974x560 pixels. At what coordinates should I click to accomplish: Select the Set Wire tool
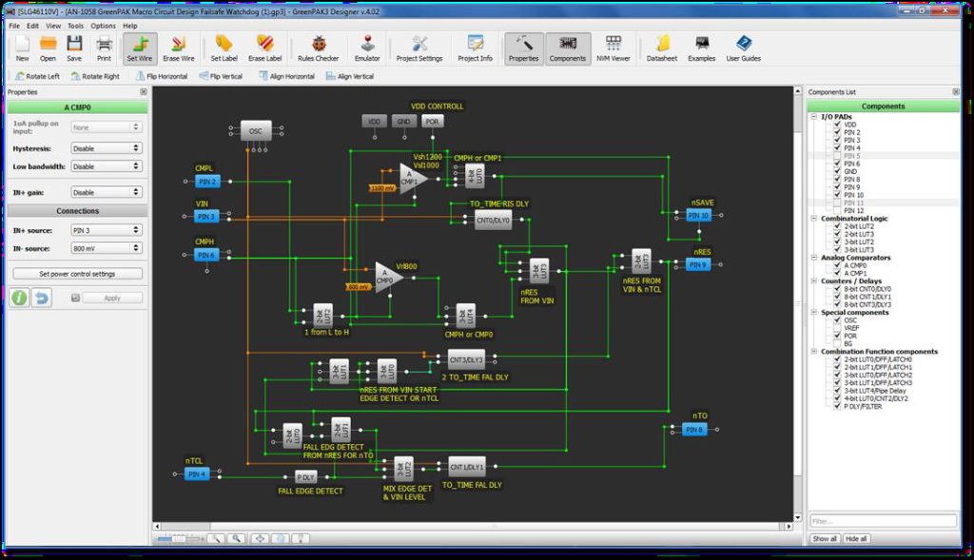tap(139, 48)
